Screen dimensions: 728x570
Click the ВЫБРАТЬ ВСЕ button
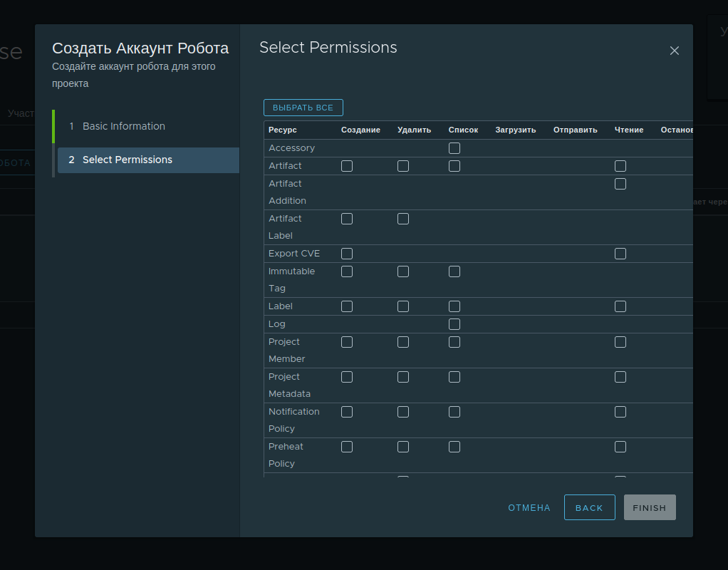(303, 107)
